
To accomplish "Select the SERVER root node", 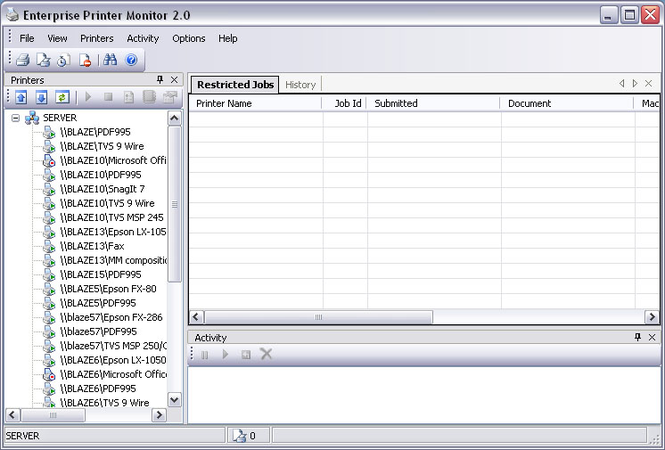I will pyautogui.click(x=60, y=117).
